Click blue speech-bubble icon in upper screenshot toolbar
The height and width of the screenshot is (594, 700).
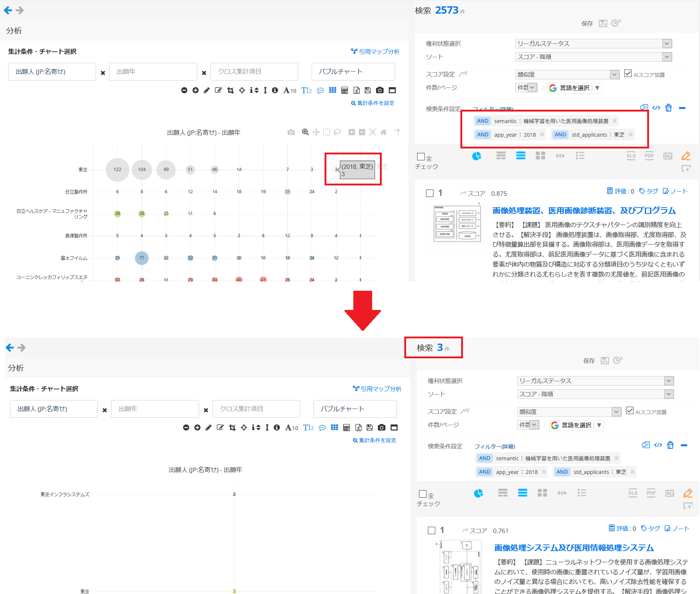click(320, 91)
